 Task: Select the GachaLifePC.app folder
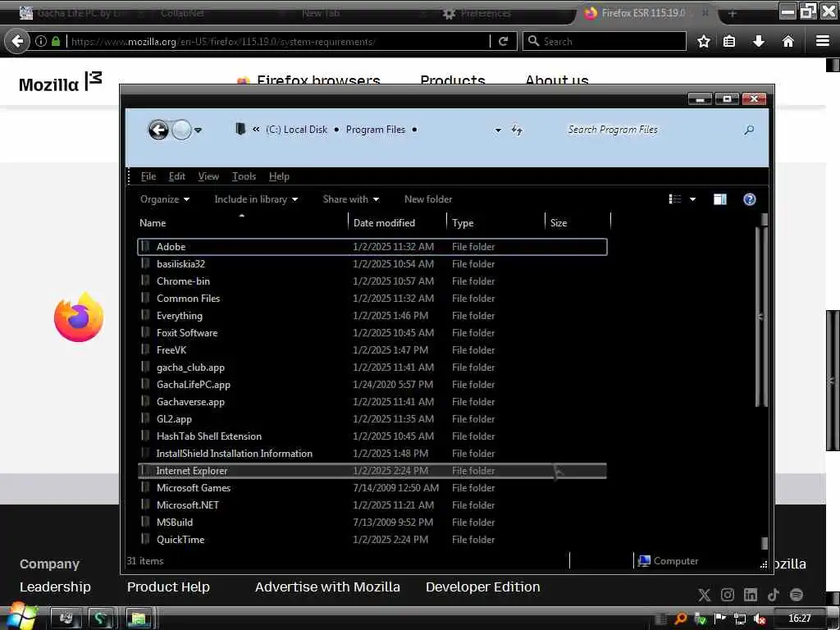click(x=372, y=385)
